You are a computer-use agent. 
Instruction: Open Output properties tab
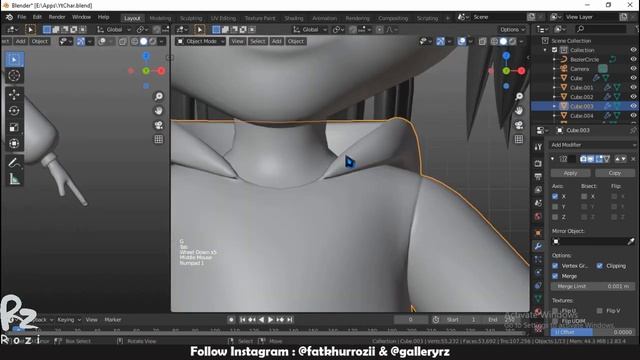[538, 177]
